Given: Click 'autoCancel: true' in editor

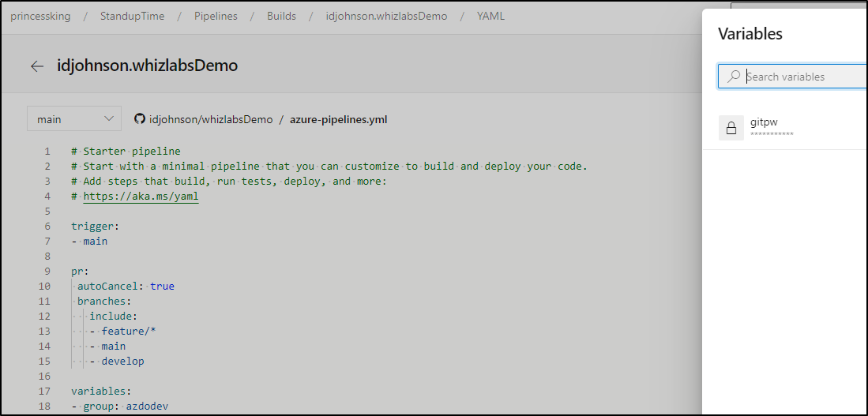Looking at the screenshot, I should click(126, 286).
